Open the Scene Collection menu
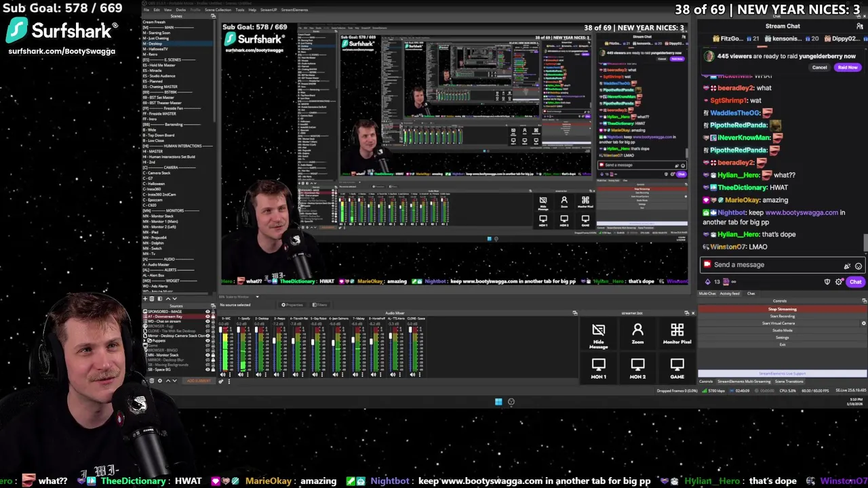Screen dimensions: 868x488 (218, 9)
